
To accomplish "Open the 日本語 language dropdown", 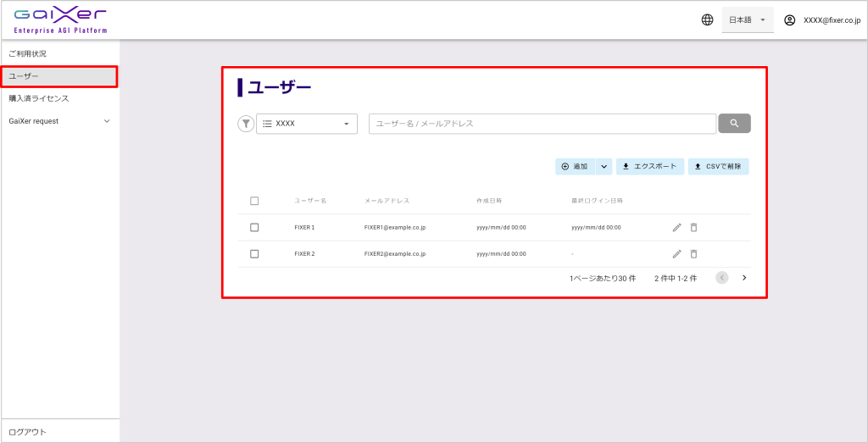I will [747, 19].
